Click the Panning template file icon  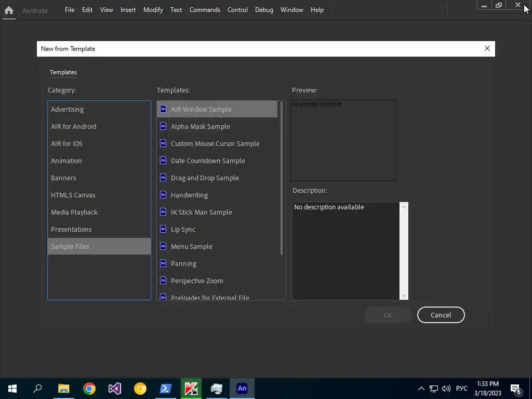click(x=163, y=263)
